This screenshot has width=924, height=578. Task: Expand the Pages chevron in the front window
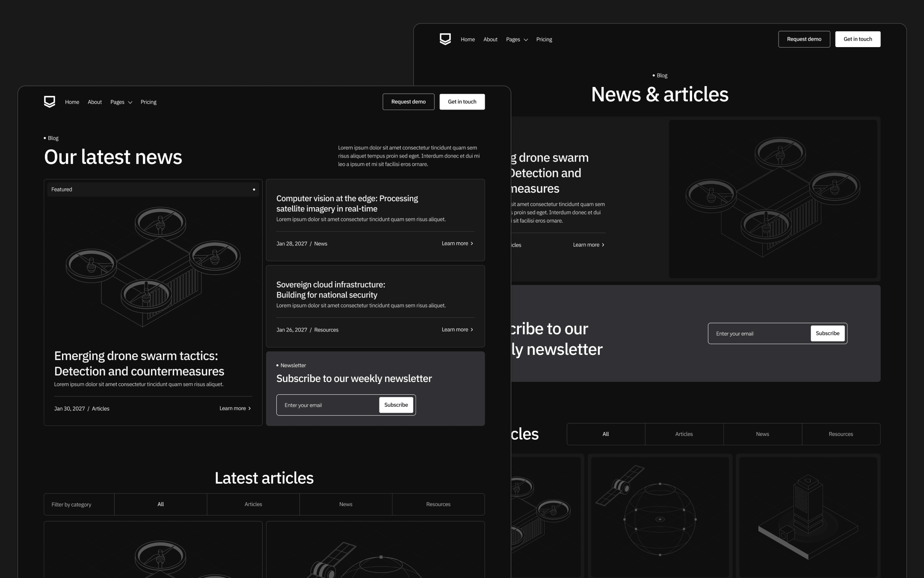pyautogui.click(x=130, y=102)
